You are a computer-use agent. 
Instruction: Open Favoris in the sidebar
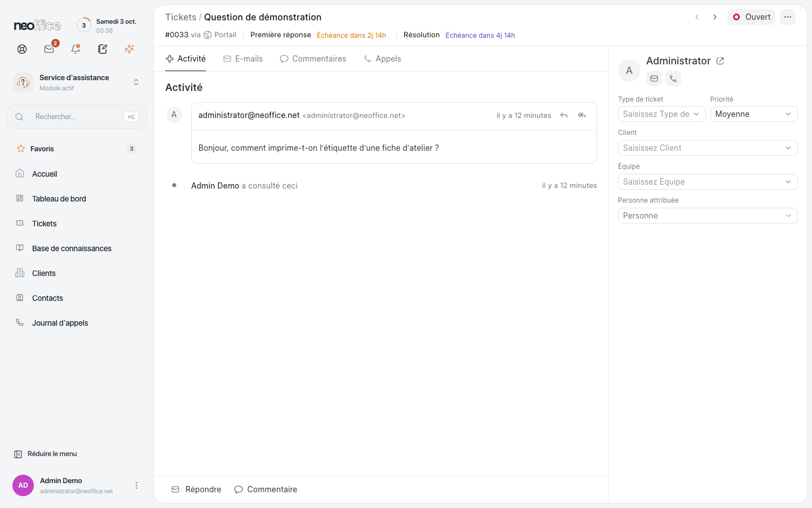(x=77, y=149)
